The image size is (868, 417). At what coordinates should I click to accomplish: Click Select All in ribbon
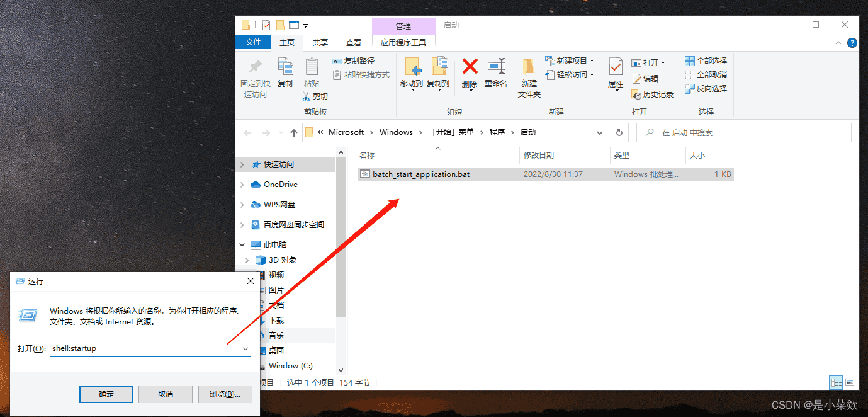tap(706, 61)
